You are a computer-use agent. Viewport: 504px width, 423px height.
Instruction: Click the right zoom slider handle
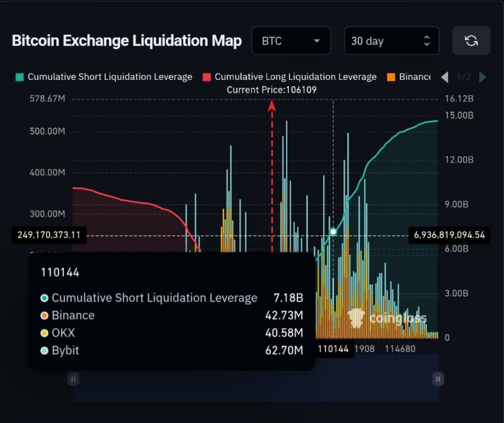tap(438, 379)
